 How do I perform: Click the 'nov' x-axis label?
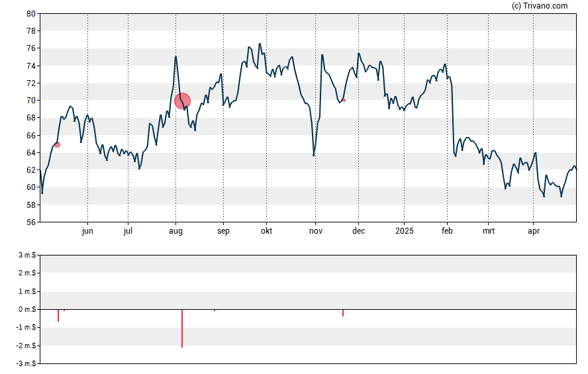tap(316, 231)
